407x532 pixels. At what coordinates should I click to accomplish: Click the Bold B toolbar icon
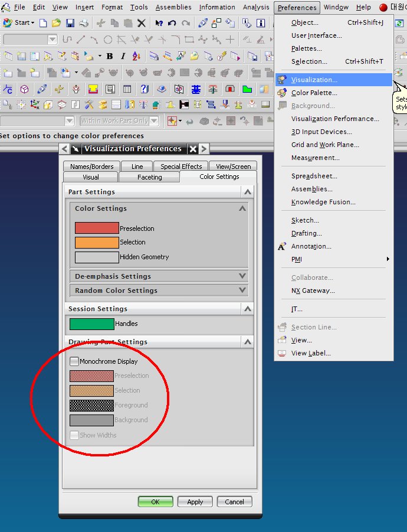click(109, 57)
